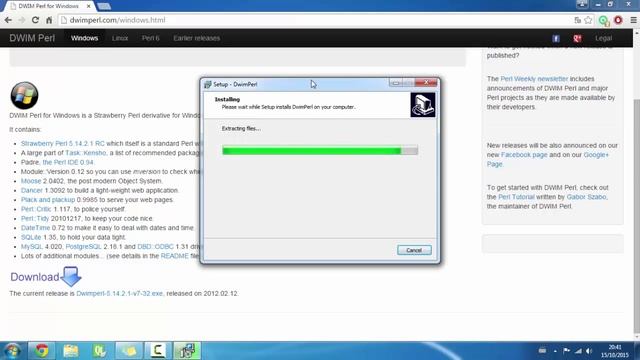Open the Moose link
Viewport: 640px width, 360px height.
pyautogui.click(x=31, y=181)
